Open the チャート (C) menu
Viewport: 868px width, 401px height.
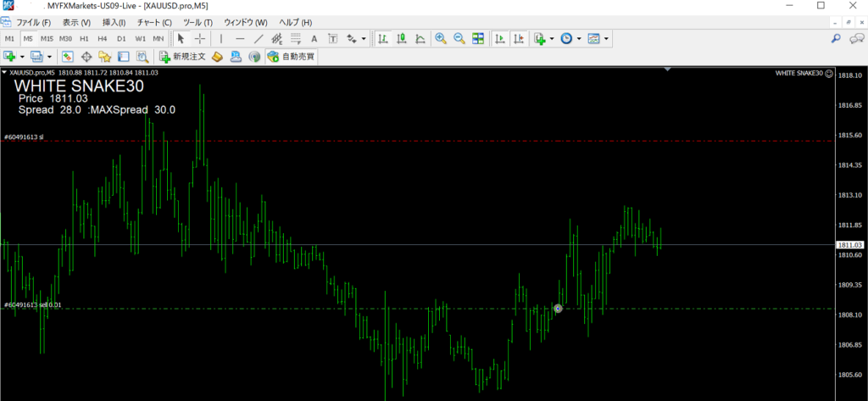point(154,23)
